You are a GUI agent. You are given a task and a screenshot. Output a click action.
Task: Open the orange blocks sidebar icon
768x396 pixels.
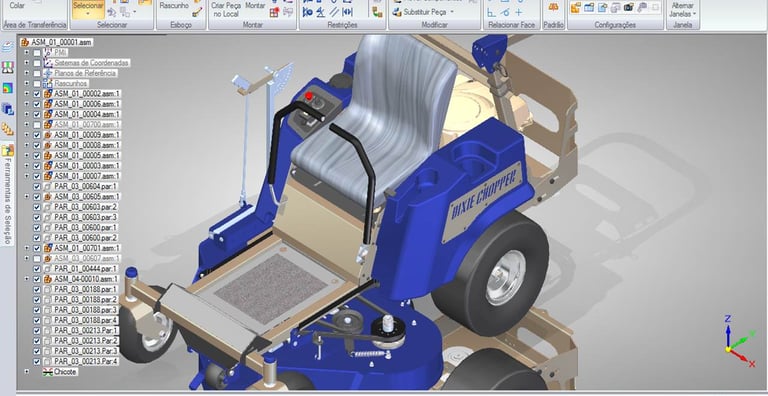[x=8, y=129]
